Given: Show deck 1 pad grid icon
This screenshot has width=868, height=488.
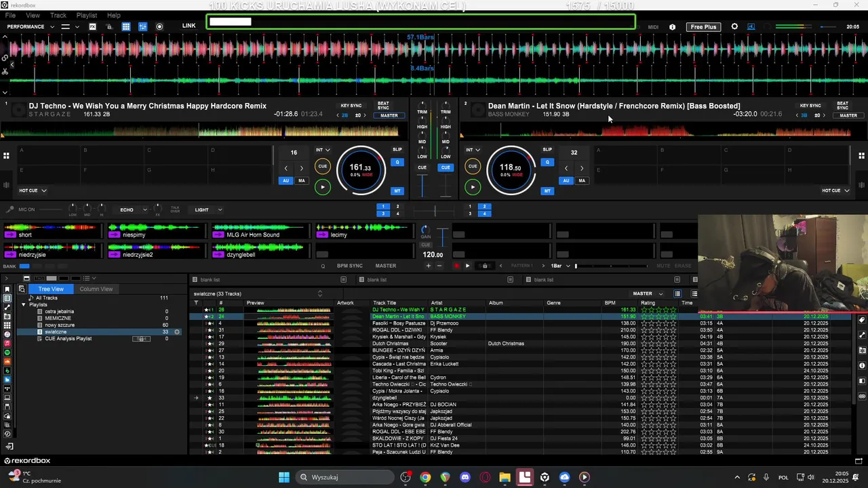Looking at the screenshot, I should point(6,156).
